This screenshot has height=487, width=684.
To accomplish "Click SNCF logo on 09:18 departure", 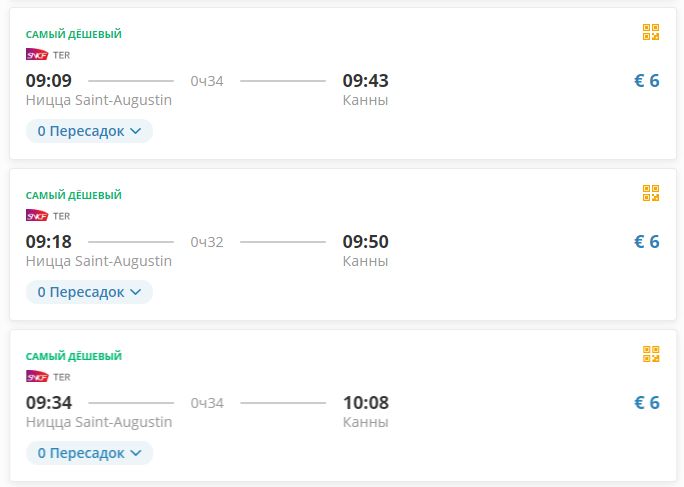I will [x=37, y=216].
